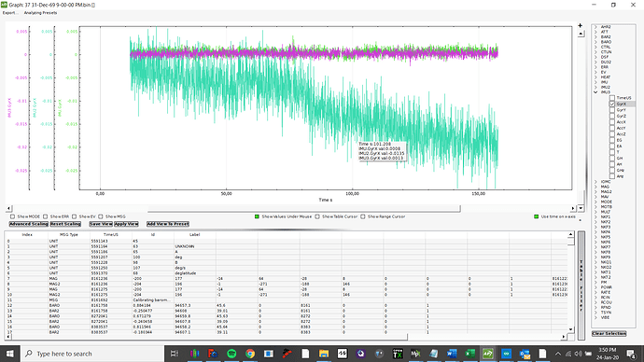Enable the Show MODE checkbox
Screen dimensions: 644x362
12,216
